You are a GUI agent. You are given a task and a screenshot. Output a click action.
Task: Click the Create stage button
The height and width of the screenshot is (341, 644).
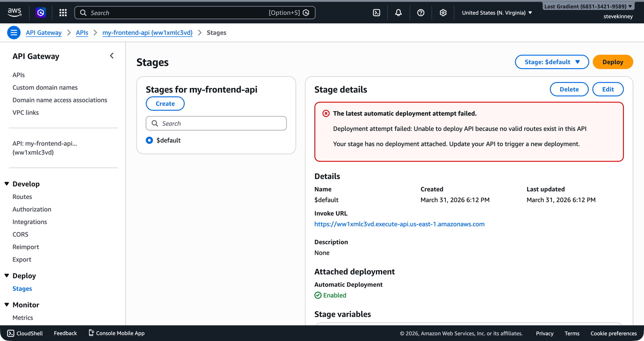[x=165, y=104]
